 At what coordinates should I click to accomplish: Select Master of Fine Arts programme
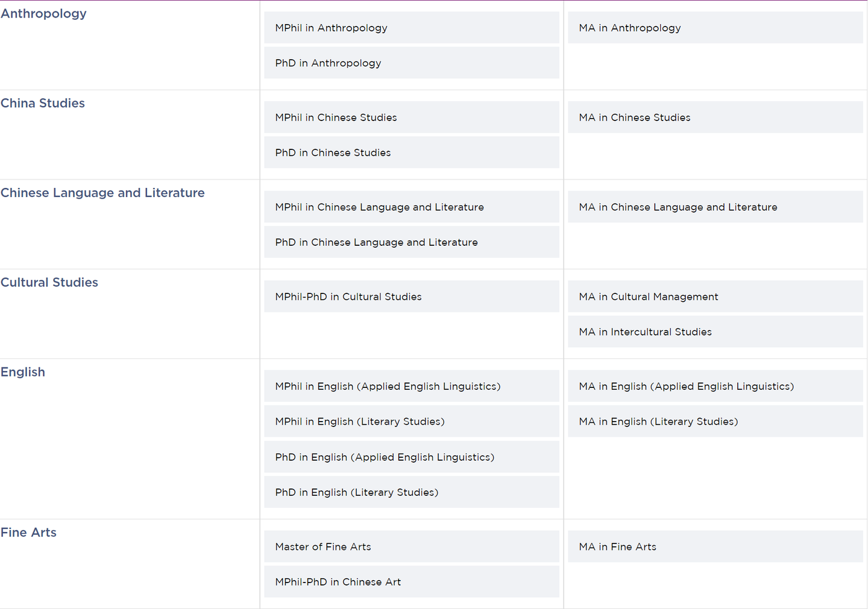pyautogui.click(x=412, y=546)
